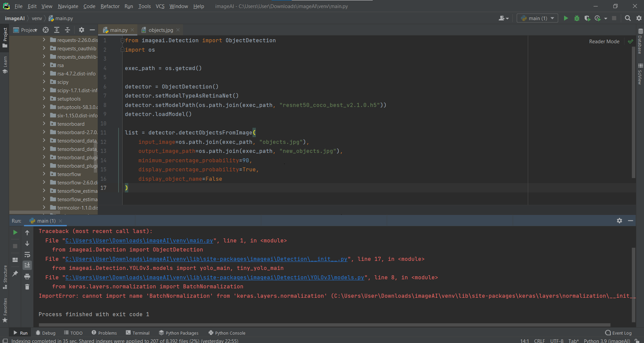The image size is (644, 343).
Task: Open the TODO tool window
Action: 73,333
